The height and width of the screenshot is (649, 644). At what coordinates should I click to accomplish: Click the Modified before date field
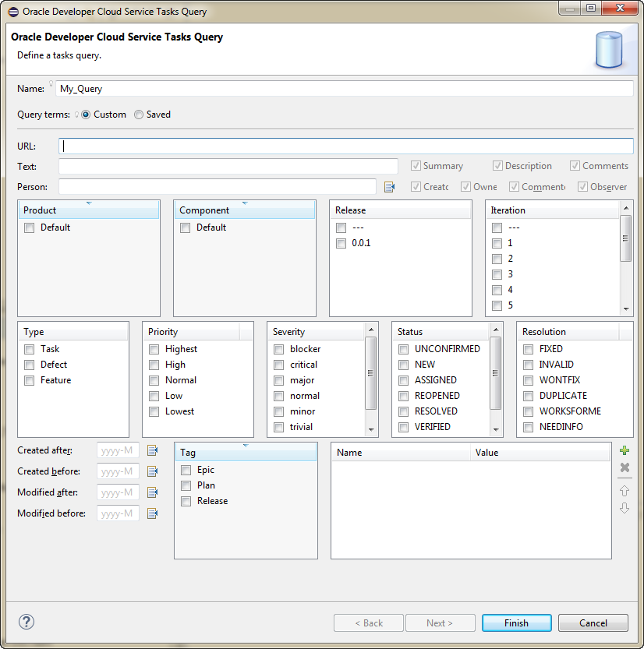click(118, 513)
